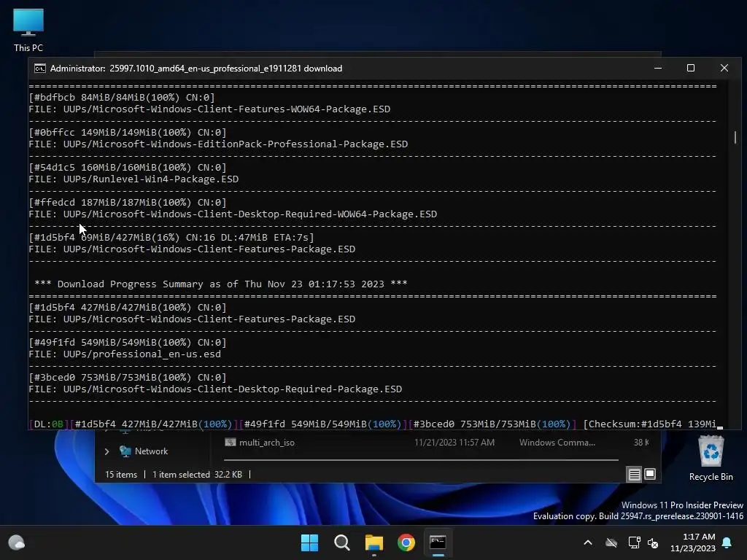The image size is (747, 560).
Task: Click '15 items' in File Explorer status bar
Action: coord(121,475)
